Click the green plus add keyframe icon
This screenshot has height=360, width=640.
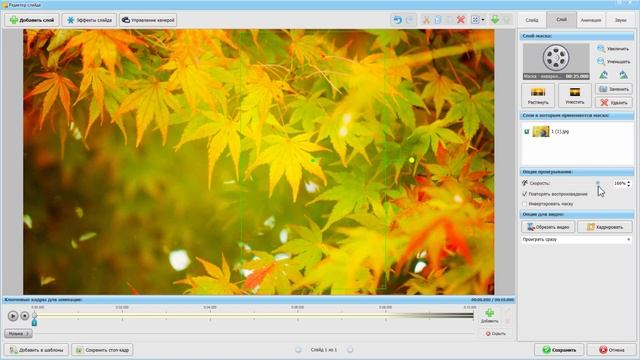[489, 313]
